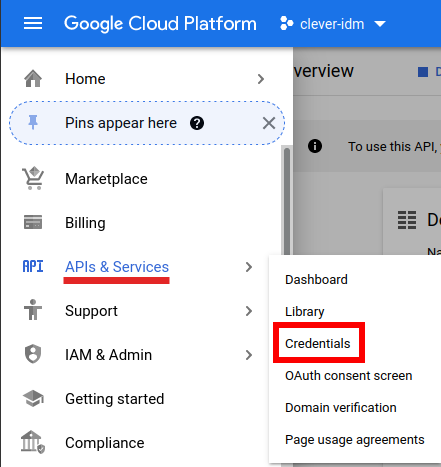The height and width of the screenshot is (467, 441).
Task: Choose OAuth consent screen in submenu
Action: (x=349, y=375)
